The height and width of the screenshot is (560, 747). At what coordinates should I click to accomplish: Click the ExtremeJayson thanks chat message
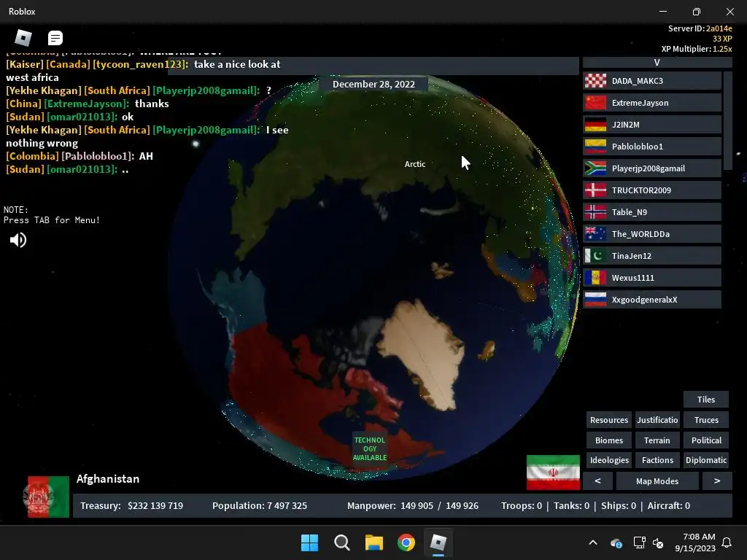88,104
